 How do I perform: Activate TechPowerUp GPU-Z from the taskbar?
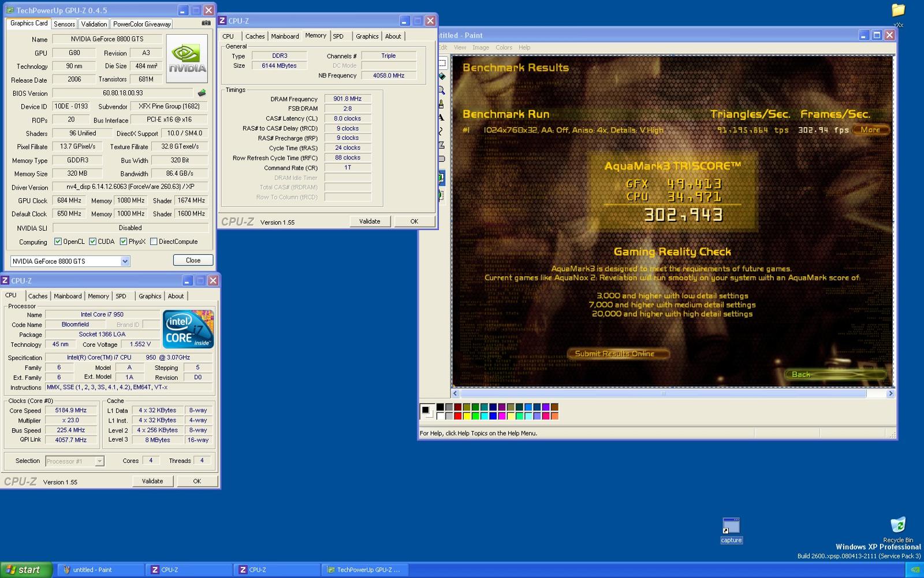(x=365, y=569)
